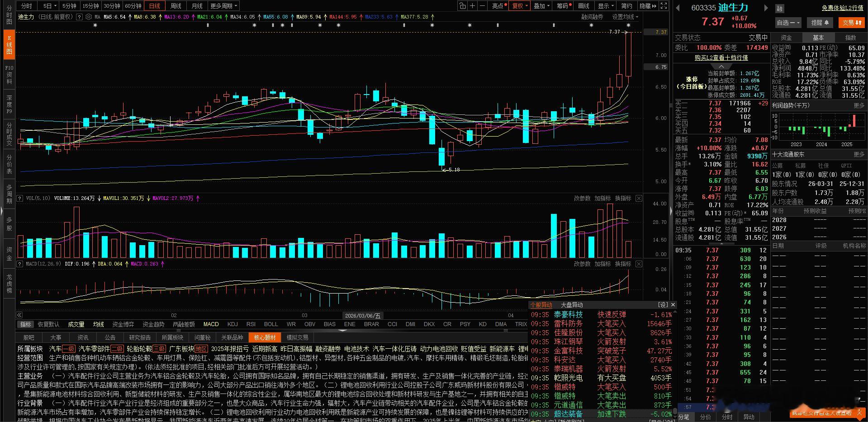Open 研究报告 tab
868x422 pixels.
pos(140,337)
